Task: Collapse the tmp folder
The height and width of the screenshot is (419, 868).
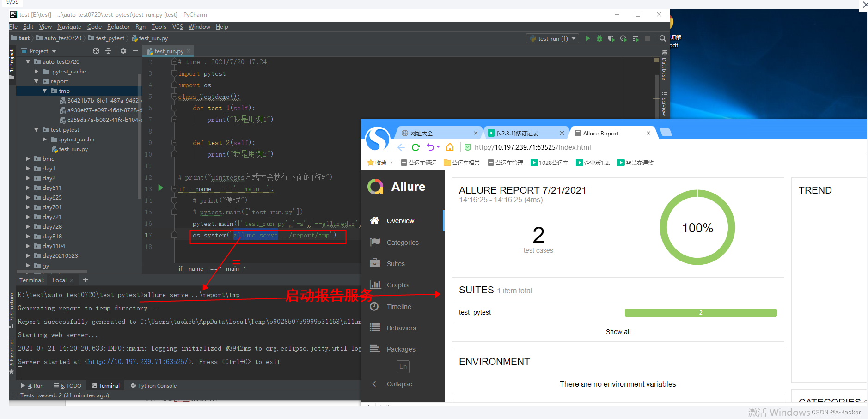Action: 45,91
